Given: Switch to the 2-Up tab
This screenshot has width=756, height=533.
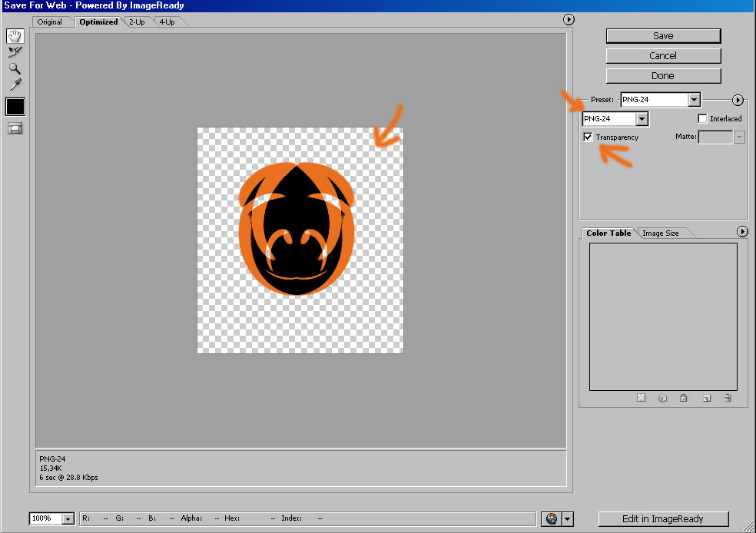Looking at the screenshot, I should [138, 22].
